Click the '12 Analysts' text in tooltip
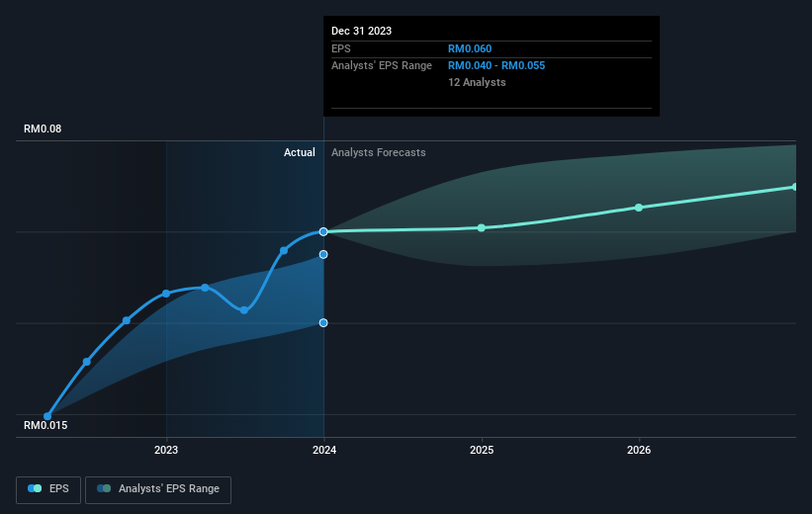This screenshot has width=812, height=514. (x=477, y=82)
